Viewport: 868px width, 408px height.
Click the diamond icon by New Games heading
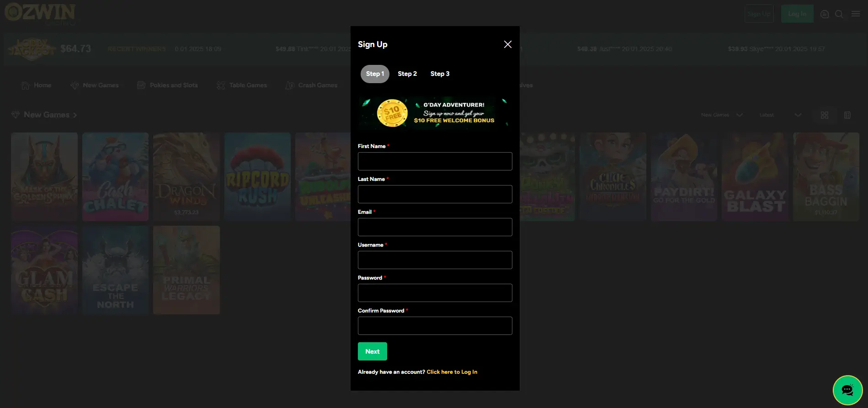(x=16, y=115)
